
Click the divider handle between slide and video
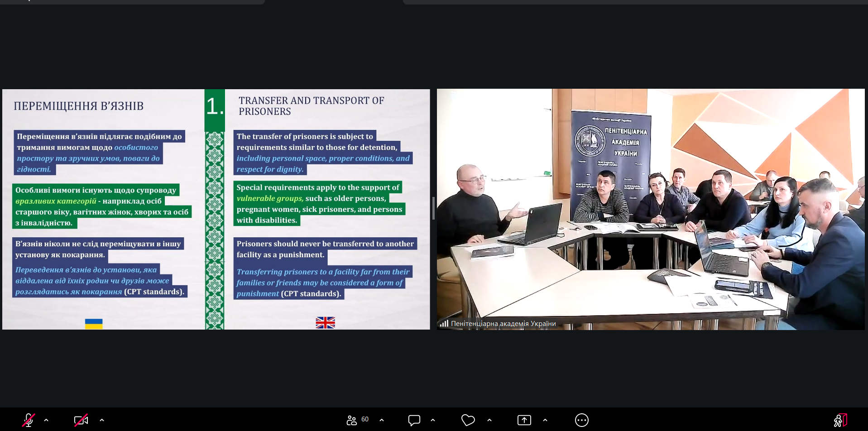point(433,208)
